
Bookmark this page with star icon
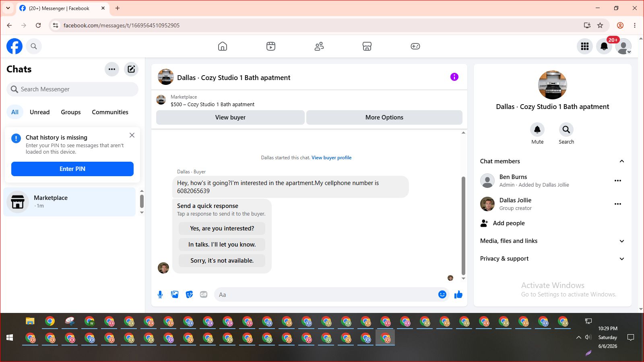coord(600,25)
